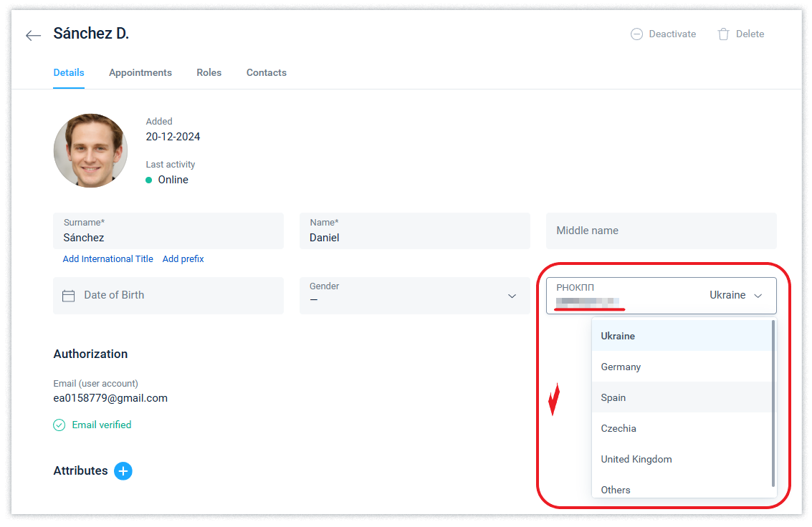The width and height of the screenshot is (812, 527).
Task: Click Add International Title link
Action: pos(108,259)
